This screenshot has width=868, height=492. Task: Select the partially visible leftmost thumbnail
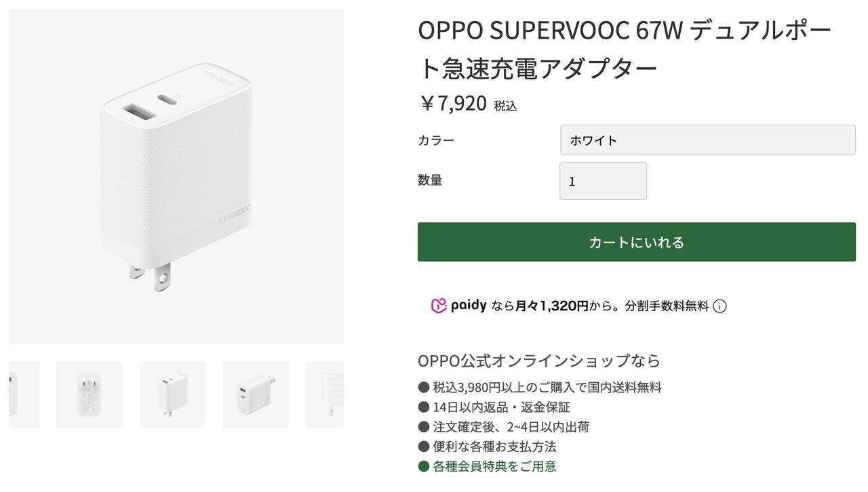coord(24,394)
